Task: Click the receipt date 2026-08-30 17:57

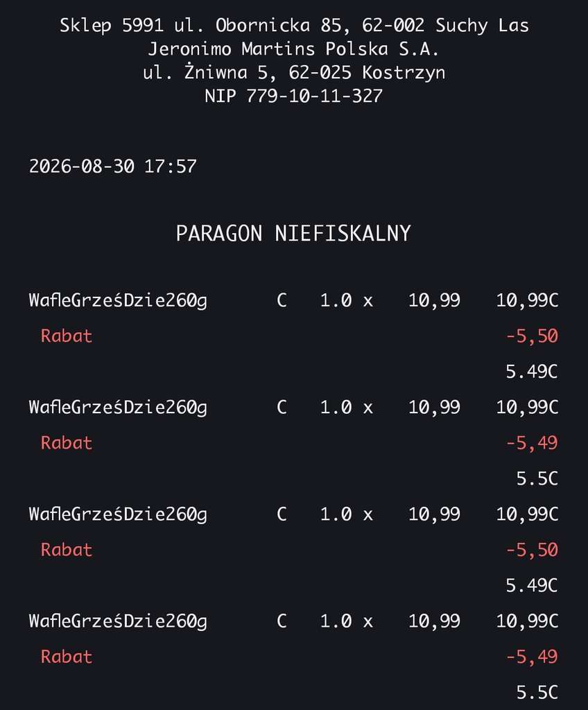Action: (x=113, y=166)
